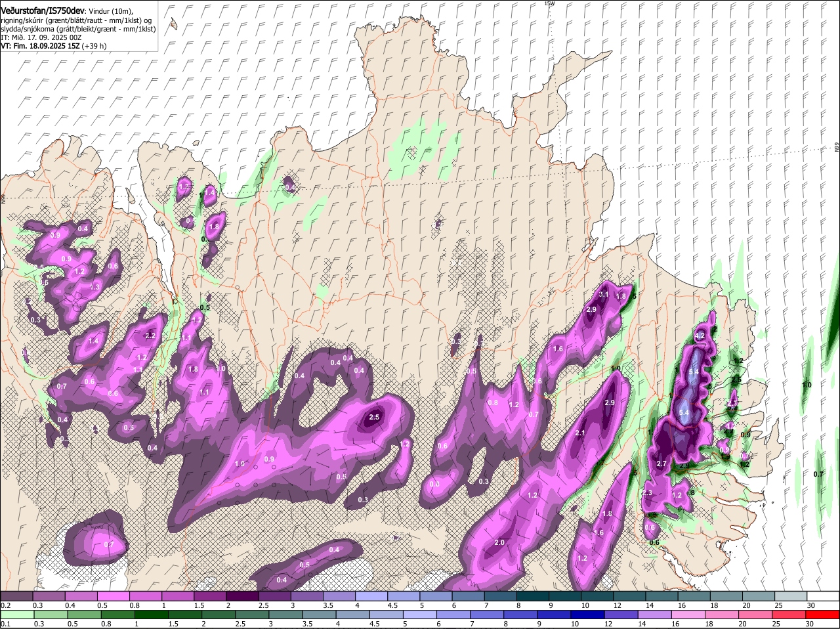Image resolution: width=840 pixels, height=629 pixels.
Task: Click the '0.1' label on the green scale
Action: (x=5, y=624)
